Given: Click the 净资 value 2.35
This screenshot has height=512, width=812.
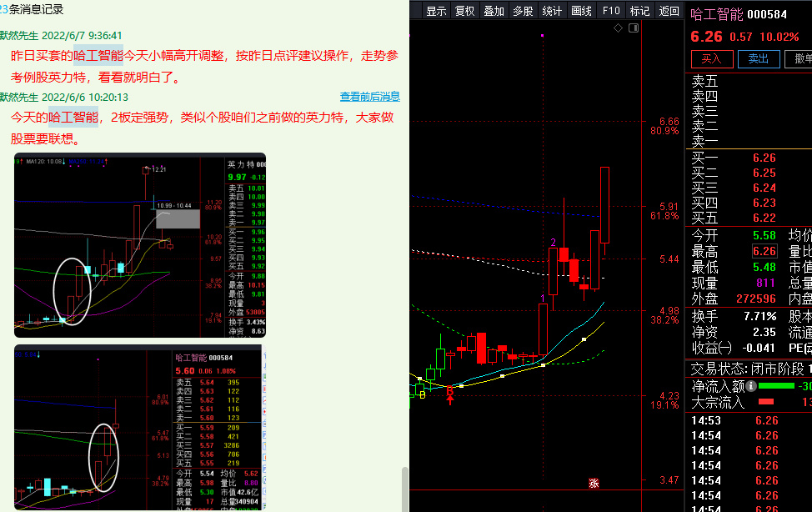Looking at the screenshot, I should pyautogui.click(x=764, y=332).
